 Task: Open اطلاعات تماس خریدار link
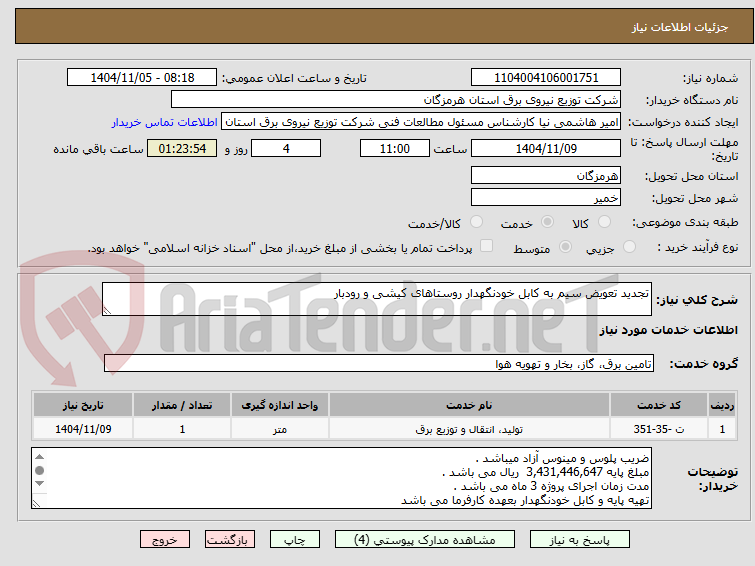pos(165,122)
